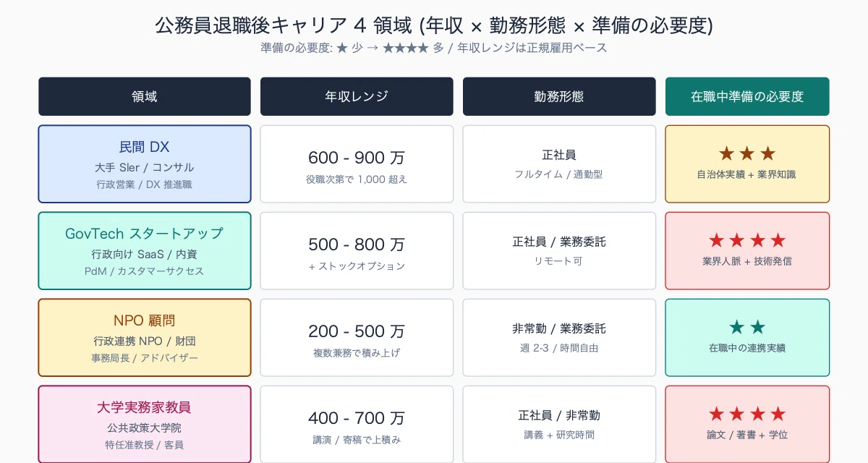
Task: Select the 400 - 700 万 salary cell
Action: [x=357, y=425]
